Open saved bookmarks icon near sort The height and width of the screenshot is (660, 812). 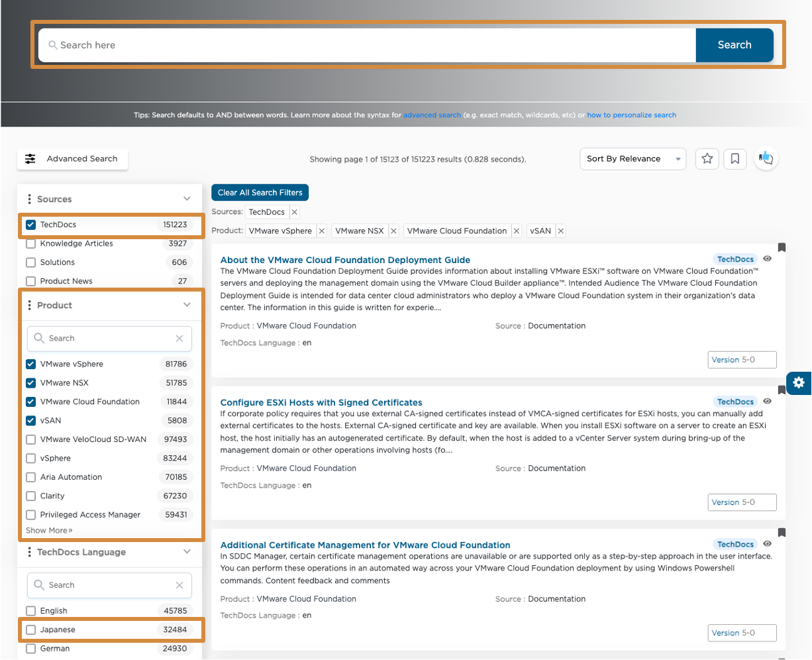coord(735,158)
